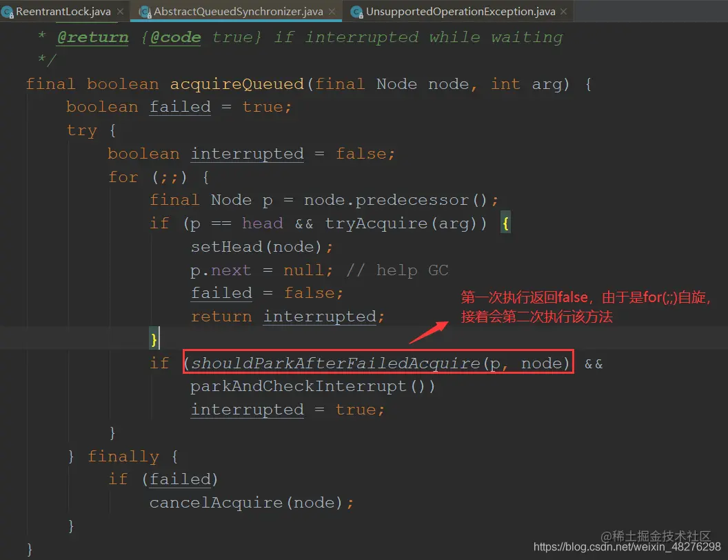Switch to the ReentrantLock.java tab

point(63,11)
